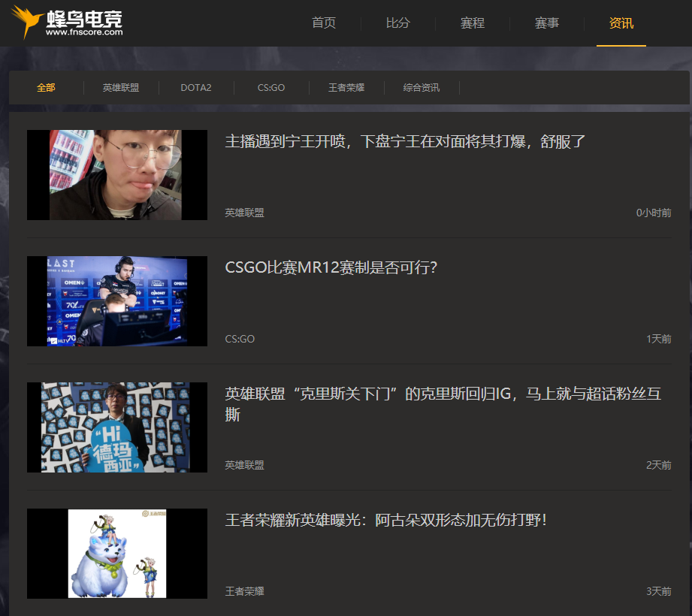
Task: Open the 王者荣耀 polar bear hero thumbnail
Action: click(117, 554)
